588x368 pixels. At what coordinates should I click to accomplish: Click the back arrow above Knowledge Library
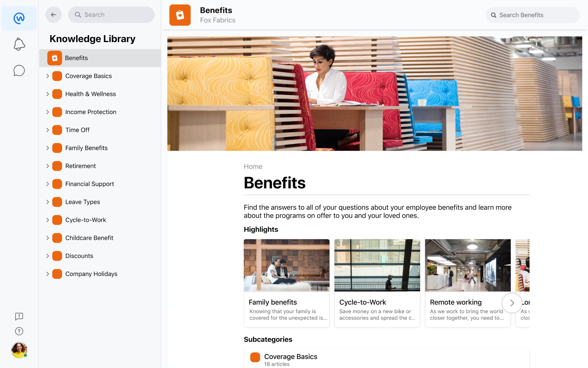(53, 14)
